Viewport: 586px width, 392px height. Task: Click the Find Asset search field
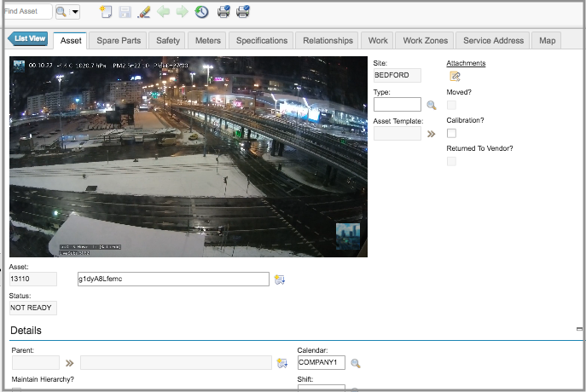pos(27,11)
